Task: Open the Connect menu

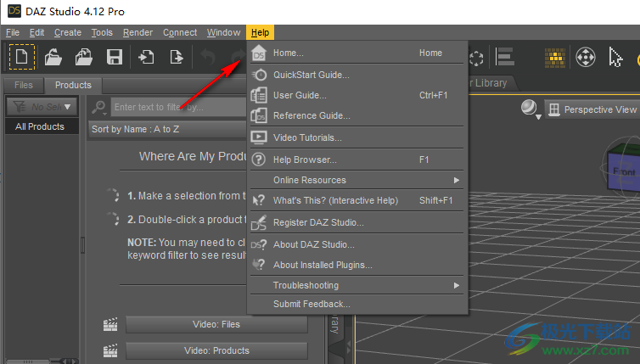Action: click(180, 32)
